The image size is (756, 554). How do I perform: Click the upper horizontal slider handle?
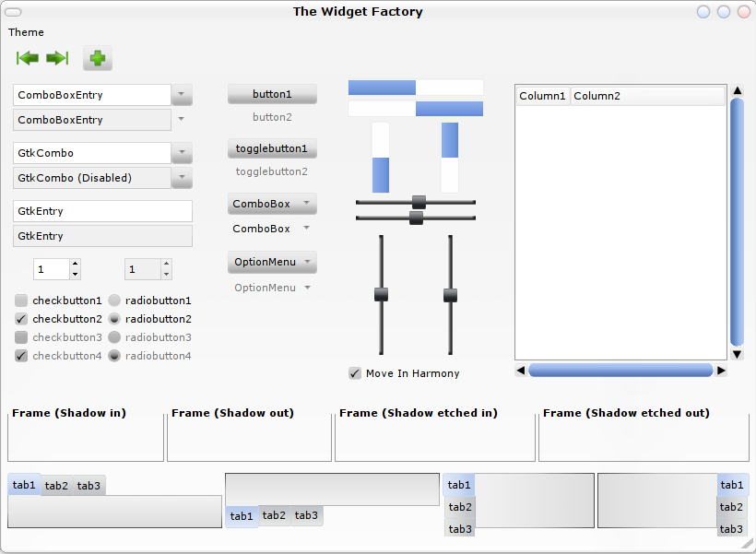coord(419,202)
